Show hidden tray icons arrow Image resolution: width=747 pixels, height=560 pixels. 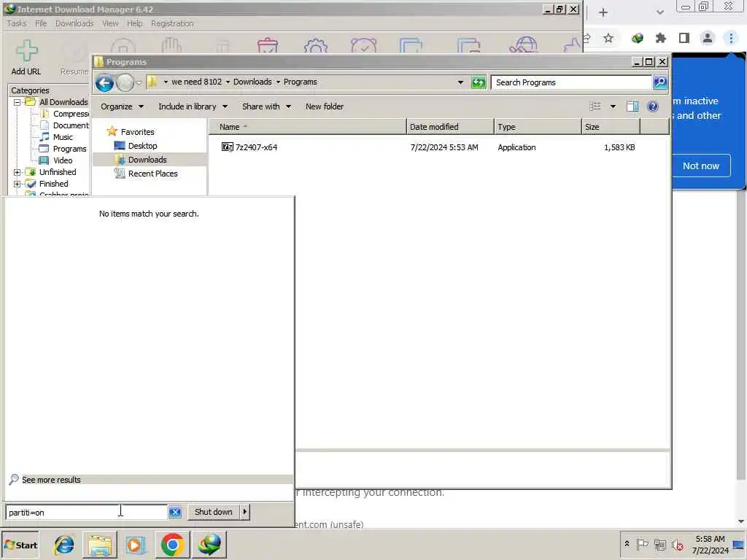point(627,543)
